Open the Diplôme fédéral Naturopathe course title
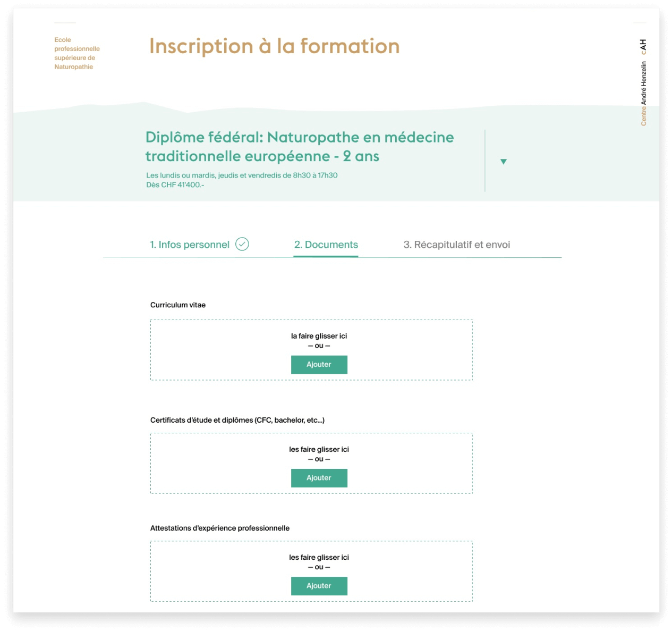 click(x=299, y=147)
